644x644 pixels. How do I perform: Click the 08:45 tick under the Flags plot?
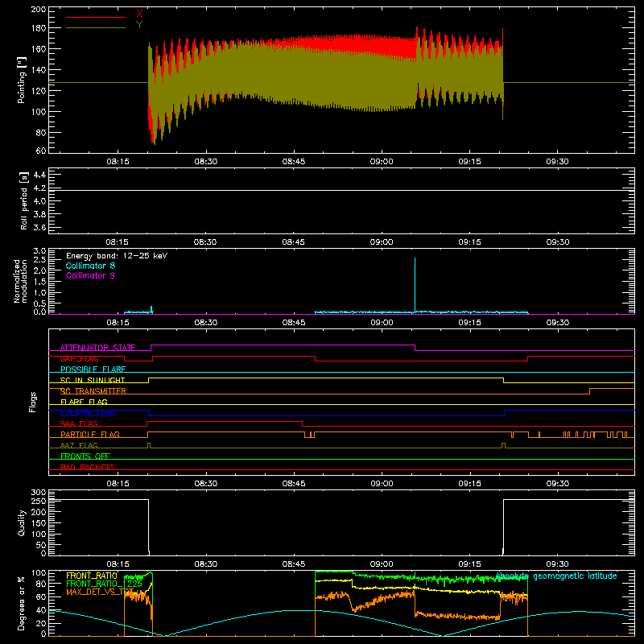click(x=294, y=484)
